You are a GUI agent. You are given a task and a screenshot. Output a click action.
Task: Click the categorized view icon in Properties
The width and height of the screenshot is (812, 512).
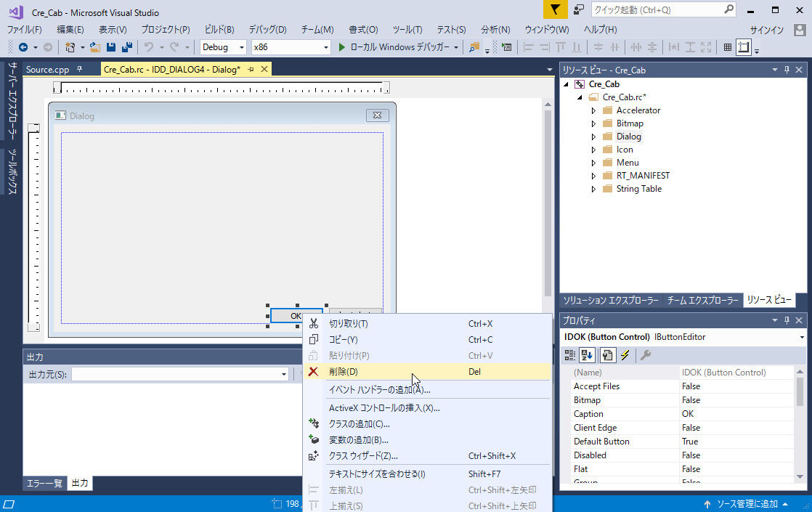pos(569,355)
